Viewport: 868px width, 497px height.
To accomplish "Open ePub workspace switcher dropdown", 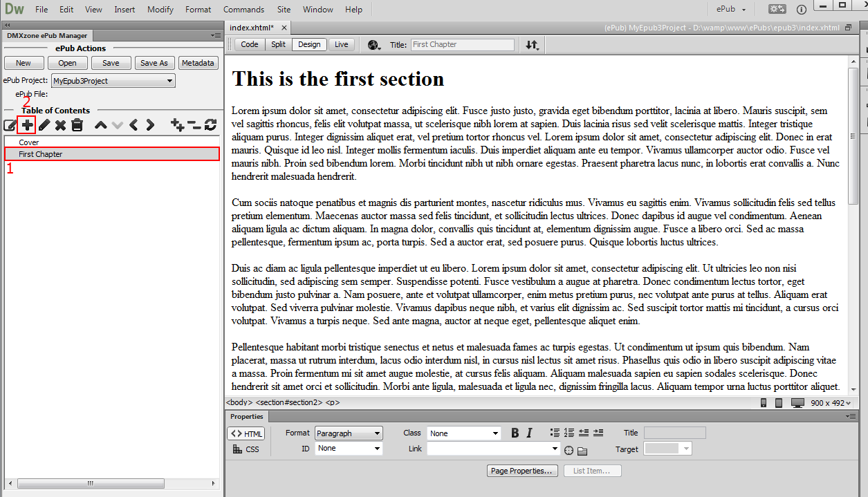I will click(731, 10).
